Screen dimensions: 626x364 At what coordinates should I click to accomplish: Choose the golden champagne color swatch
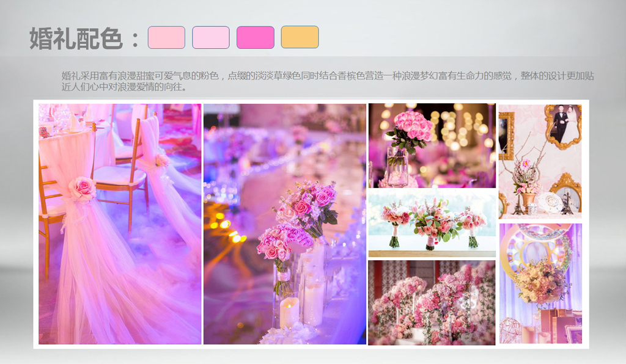tap(300, 37)
